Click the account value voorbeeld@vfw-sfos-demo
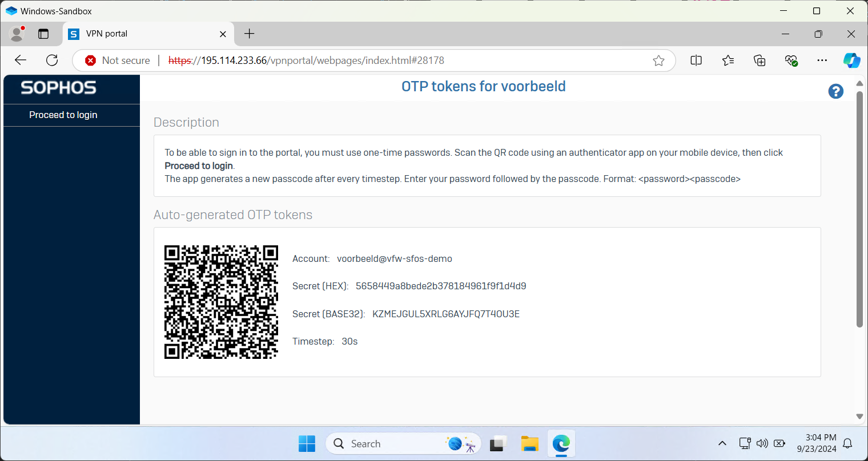This screenshot has width=868, height=461. tap(395, 258)
